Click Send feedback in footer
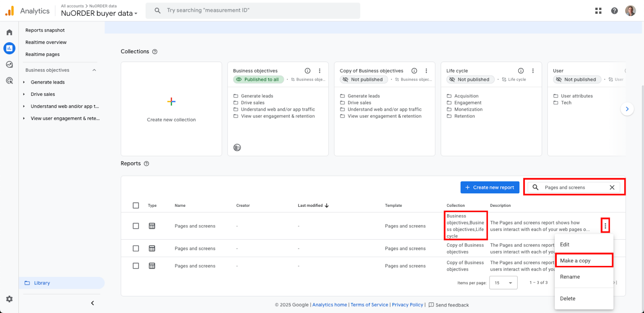The width and height of the screenshot is (644, 313). point(449,305)
